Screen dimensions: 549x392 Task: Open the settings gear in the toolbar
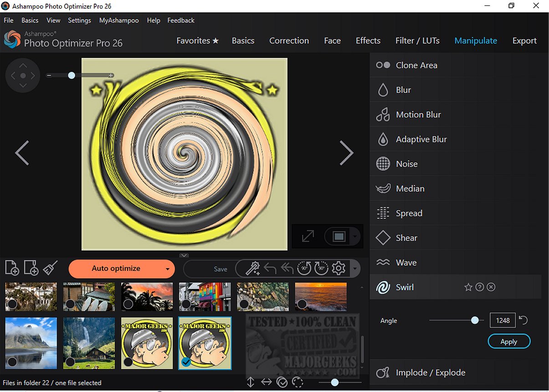pos(339,269)
